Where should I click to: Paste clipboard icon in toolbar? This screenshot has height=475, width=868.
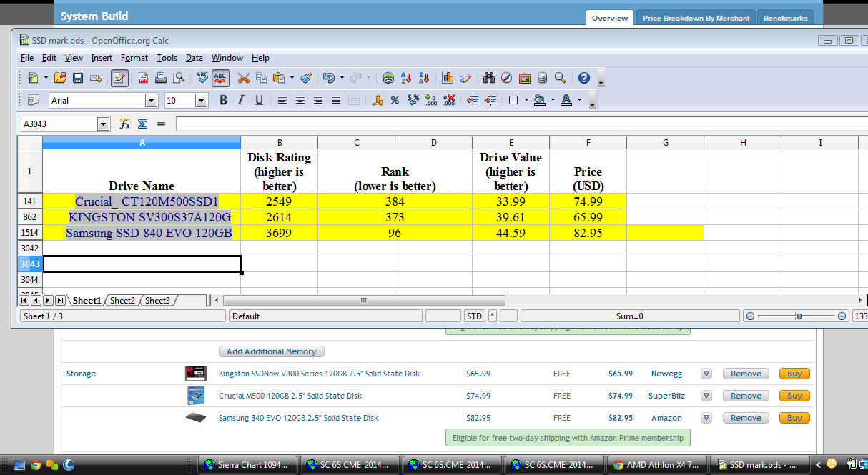coord(279,78)
